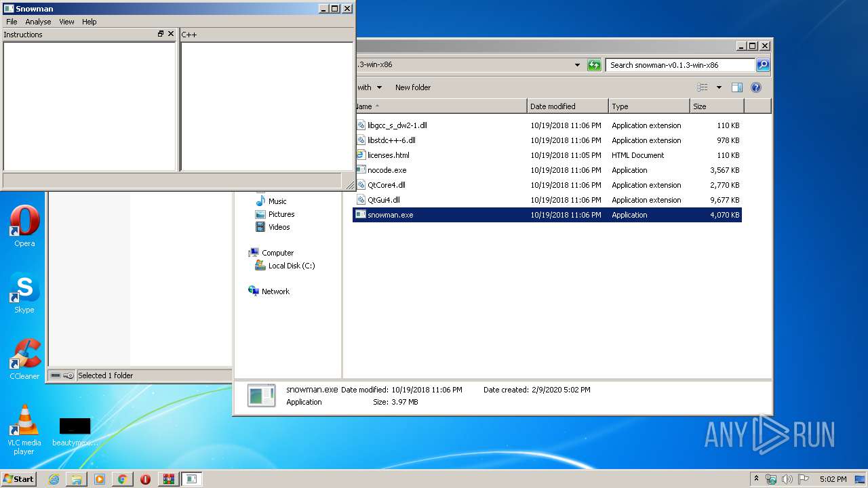Select libstdc++-6.dll file icon
Screen dimensions: 868x488
[361, 140]
